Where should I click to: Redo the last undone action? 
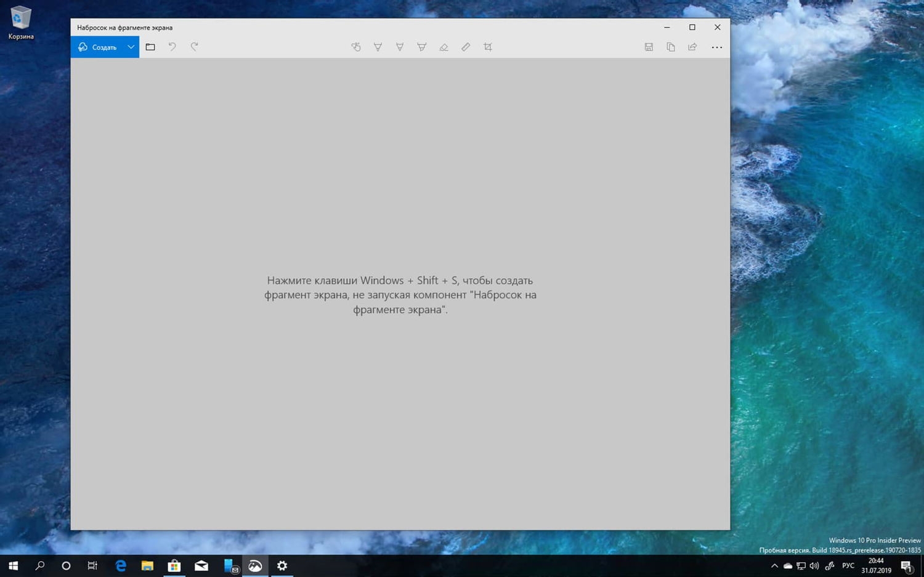[194, 47]
